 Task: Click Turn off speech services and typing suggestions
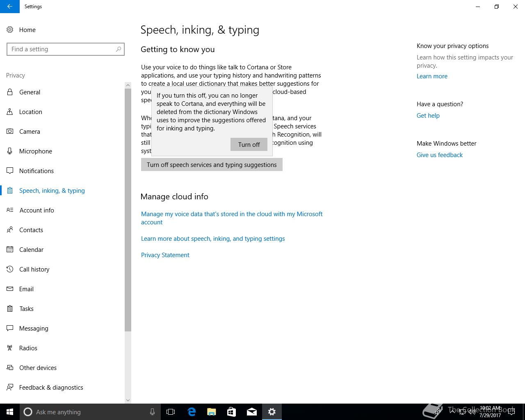click(x=212, y=164)
